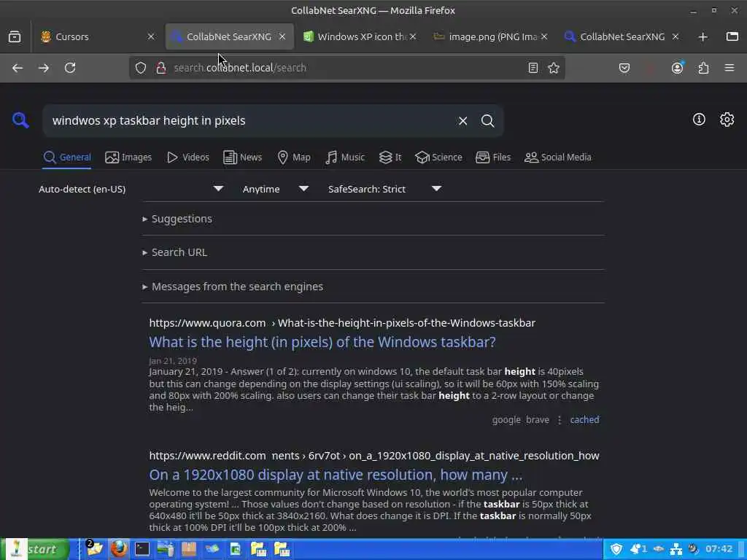The height and width of the screenshot is (560, 747).
Task: Switch to the Videos category
Action: click(188, 157)
